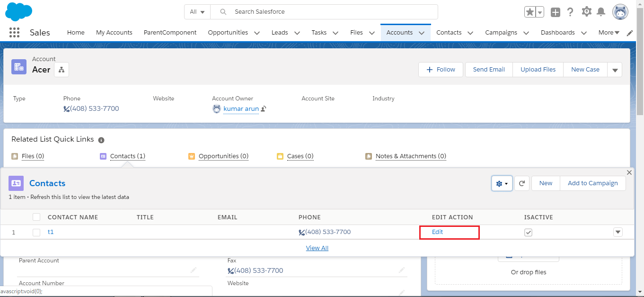Open the Setup gear icon
The height and width of the screenshot is (297, 644).
587,11
